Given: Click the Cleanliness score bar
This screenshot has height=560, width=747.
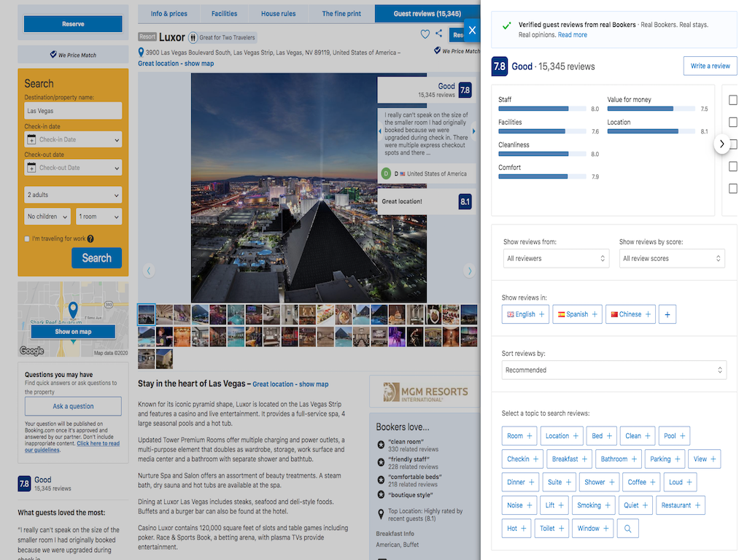Looking at the screenshot, I should (542, 155).
